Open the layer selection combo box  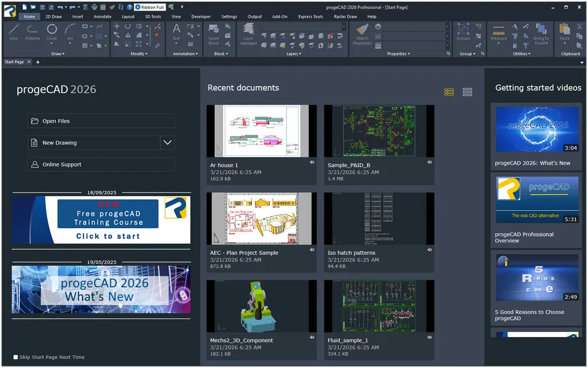(303, 26)
